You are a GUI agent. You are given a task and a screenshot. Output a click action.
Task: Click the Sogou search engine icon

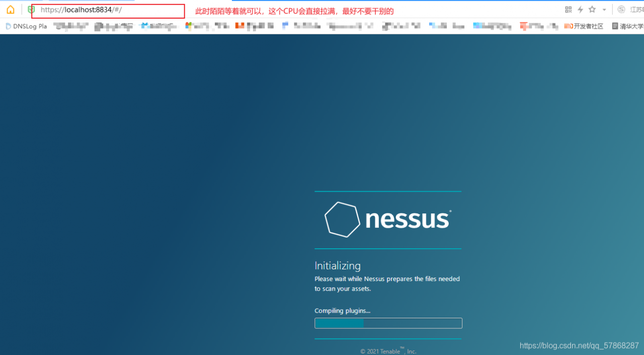[x=621, y=10]
